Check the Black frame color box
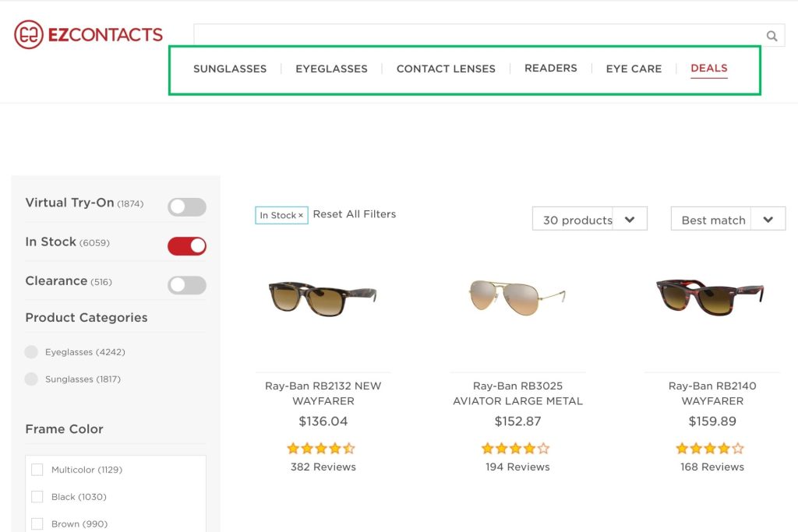The height and width of the screenshot is (532, 798). coord(37,496)
